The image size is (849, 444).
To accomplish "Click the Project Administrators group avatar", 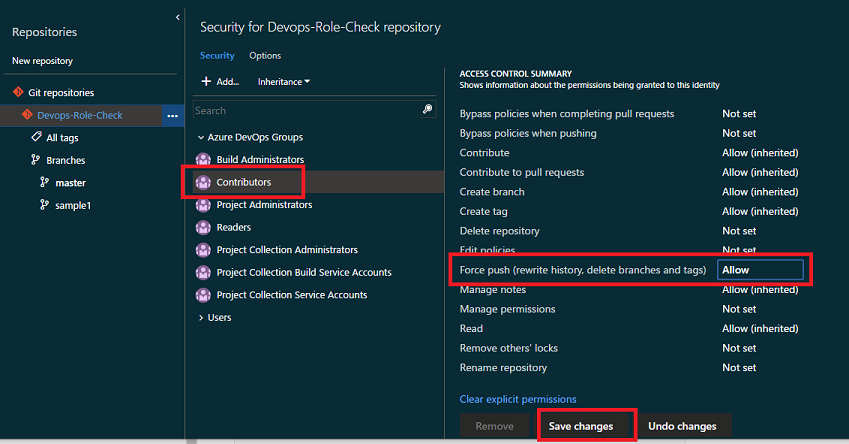I will (203, 205).
